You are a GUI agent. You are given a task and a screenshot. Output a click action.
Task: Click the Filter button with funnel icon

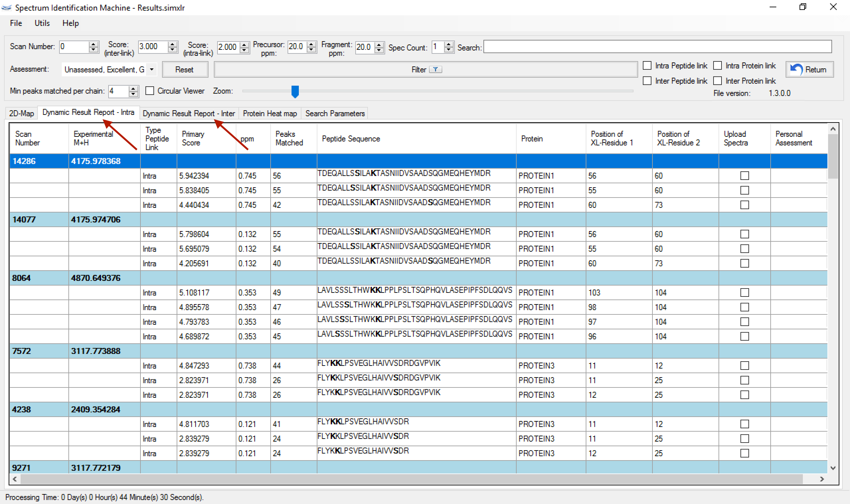pyautogui.click(x=425, y=70)
